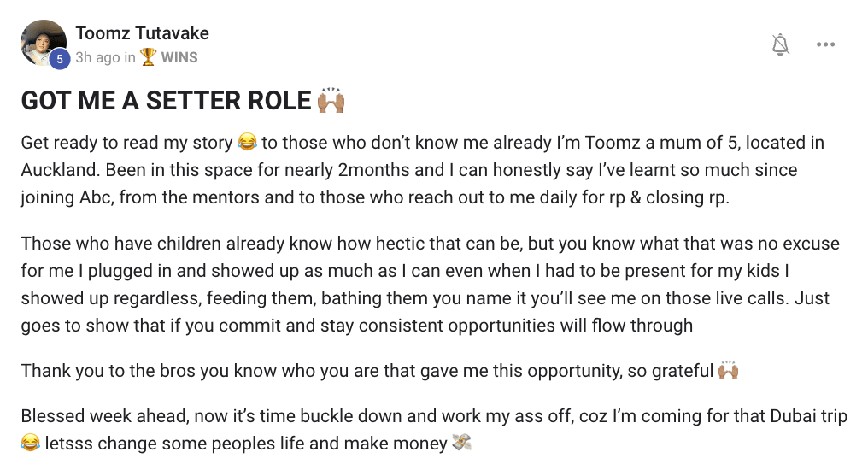Viewport: 868px width, 470px height.
Task: Click the raised hands emoji after 'so grateful'
Action: 728,370
